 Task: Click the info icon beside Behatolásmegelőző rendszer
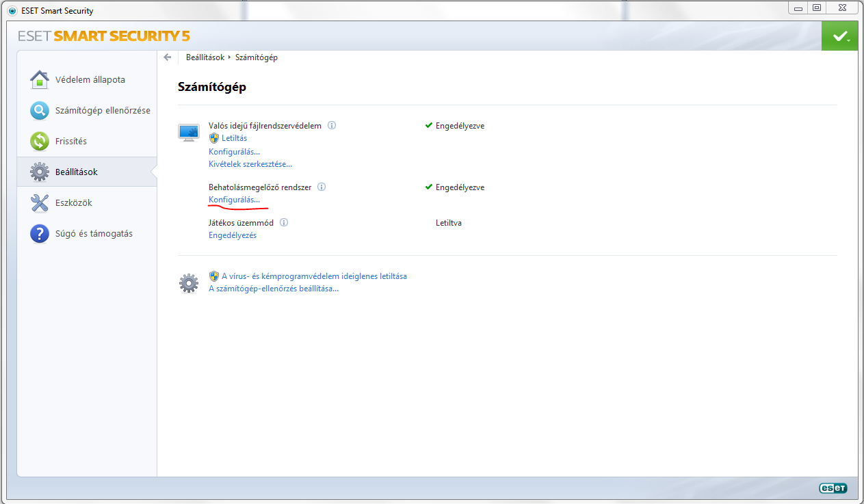tap(322, 187)
